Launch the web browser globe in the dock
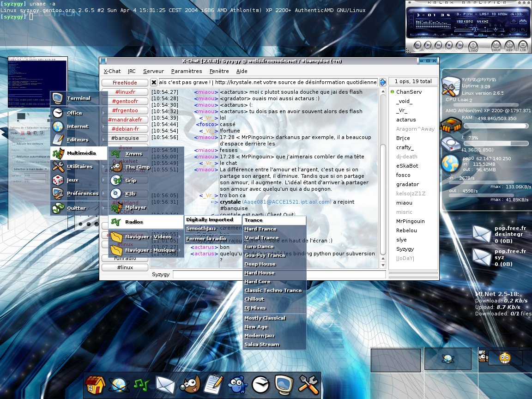 [x=118, y=386]
